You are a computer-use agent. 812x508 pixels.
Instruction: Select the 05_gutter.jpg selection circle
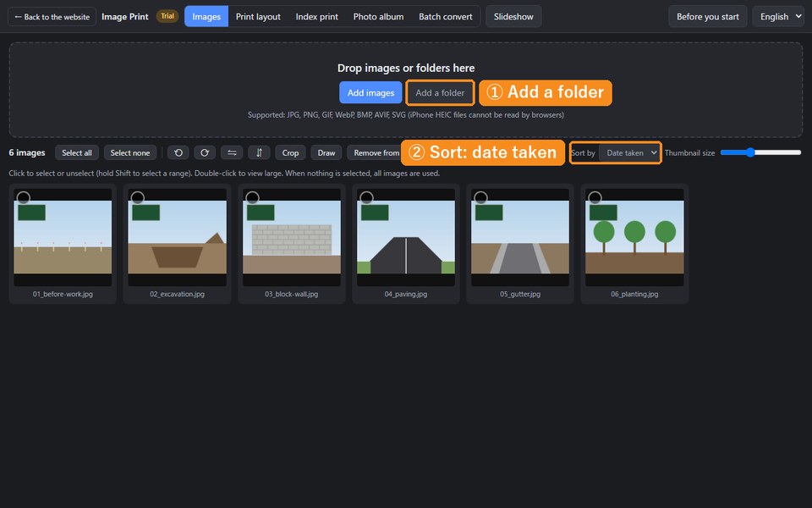pos(480,197)
